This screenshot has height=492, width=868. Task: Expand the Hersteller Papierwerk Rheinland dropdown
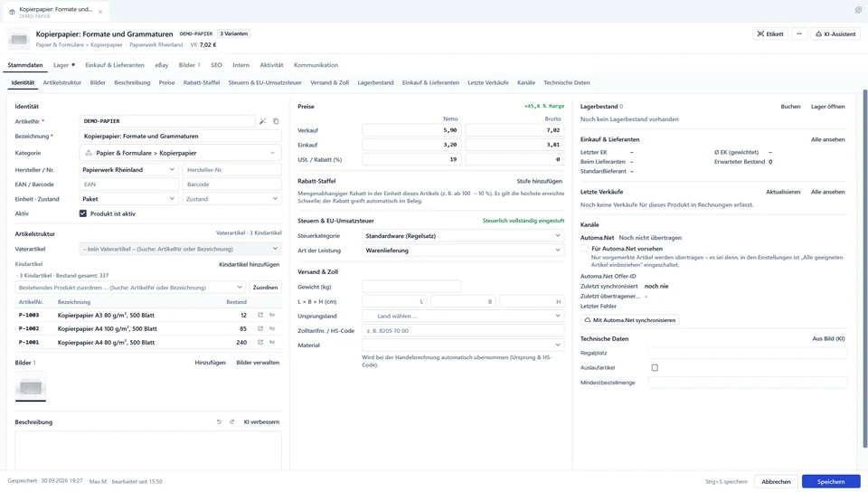coord(128,170)
